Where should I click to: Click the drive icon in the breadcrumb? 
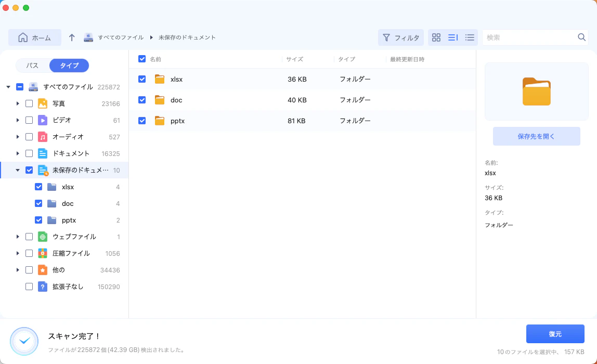[x=88, y=37]
